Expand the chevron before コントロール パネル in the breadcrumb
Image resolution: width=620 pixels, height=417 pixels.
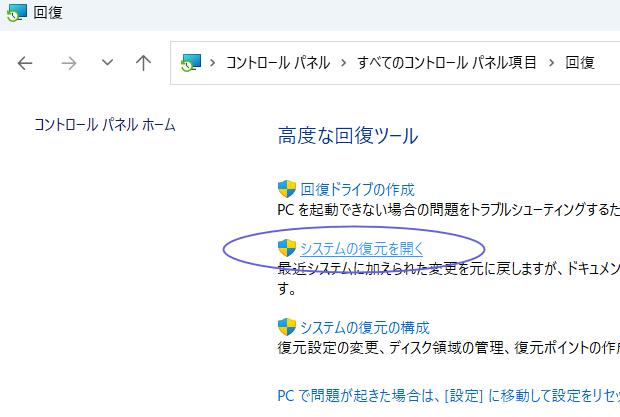(x=213, y=63)
